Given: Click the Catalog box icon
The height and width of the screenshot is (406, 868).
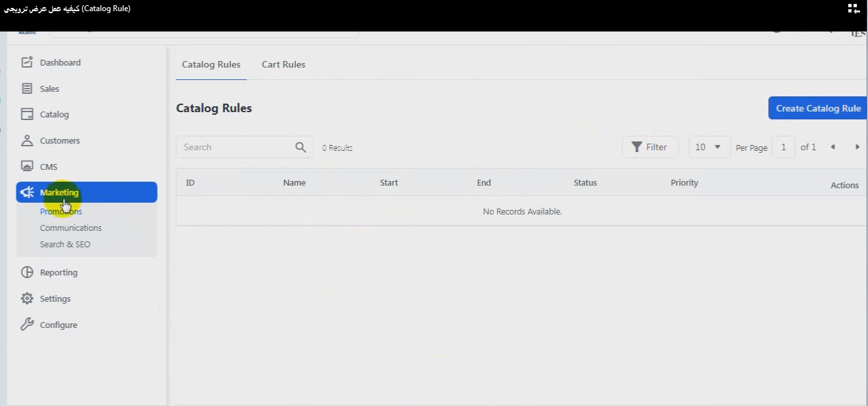Looking at the screenshot, I should [27, 114].
